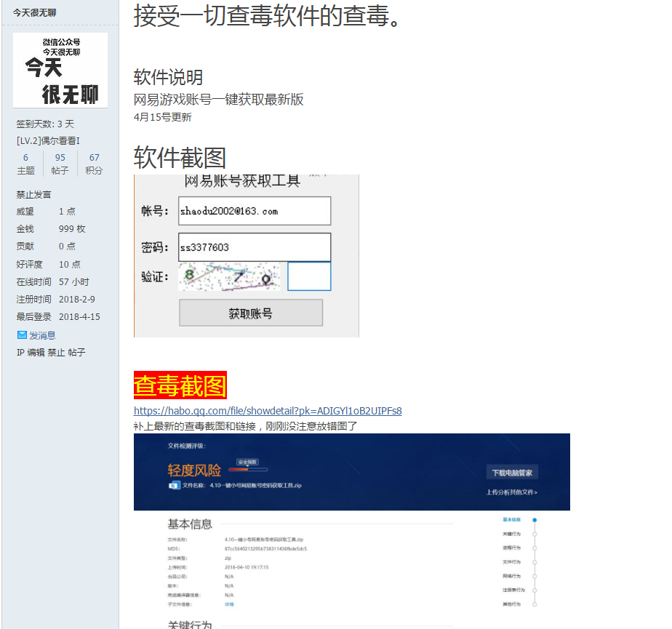This screenshot has height=629, width=672.
Task: Click the 下载电脑管家 button in scan image
Action: 512,473
